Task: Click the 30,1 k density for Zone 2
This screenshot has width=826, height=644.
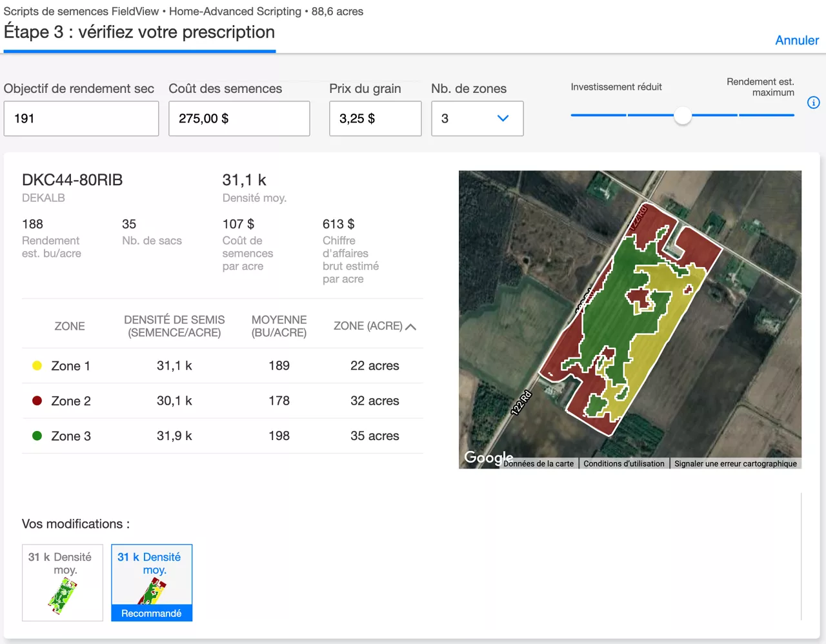Action: pos(174,401)
